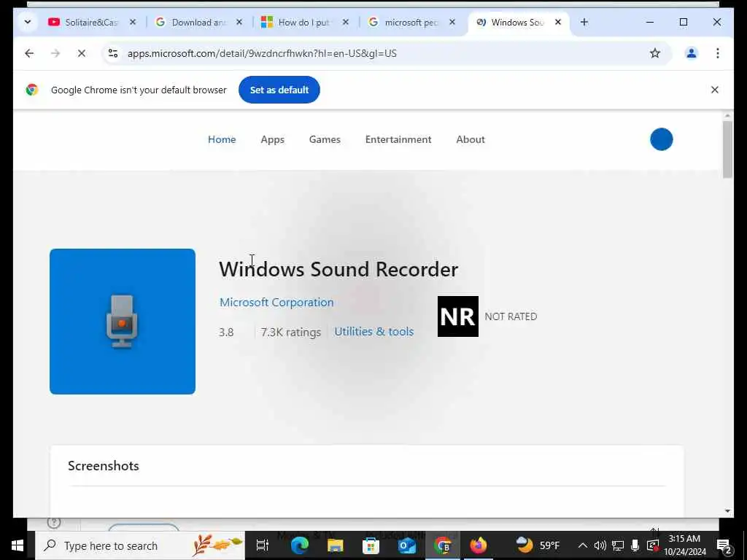Click the 7.3K ratings text
Screen dimensions: 747x560
click(x=291, y=332)
